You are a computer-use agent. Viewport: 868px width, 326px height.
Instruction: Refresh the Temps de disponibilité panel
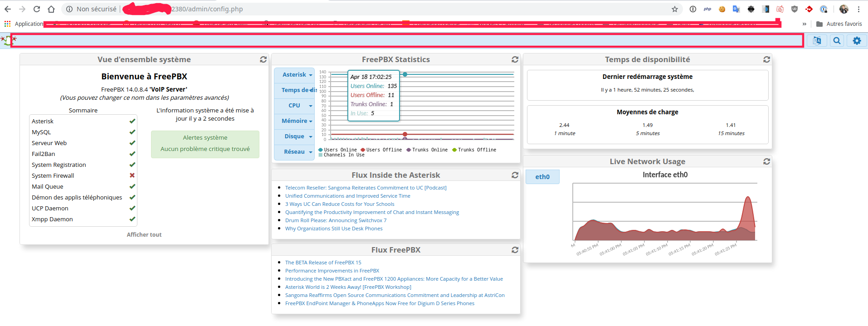(x=766, y=59)
